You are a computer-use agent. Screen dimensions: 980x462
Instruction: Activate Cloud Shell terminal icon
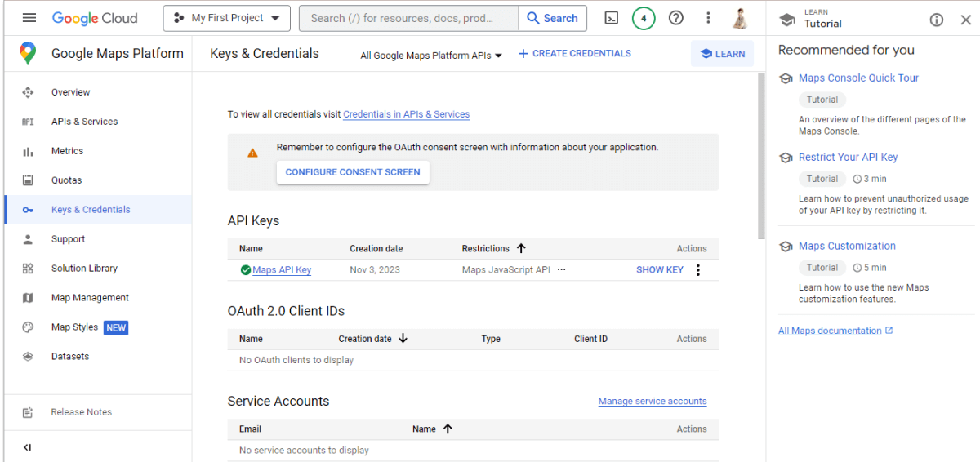611,18
